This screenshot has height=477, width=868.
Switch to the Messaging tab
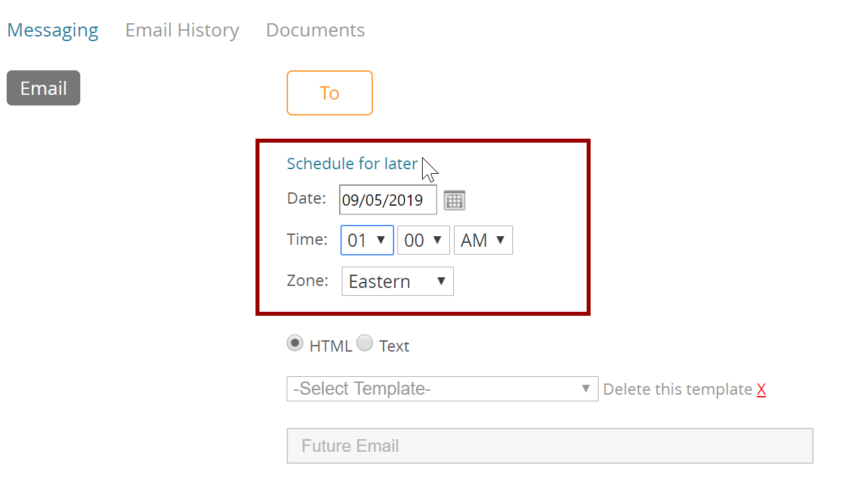(53, 31)
